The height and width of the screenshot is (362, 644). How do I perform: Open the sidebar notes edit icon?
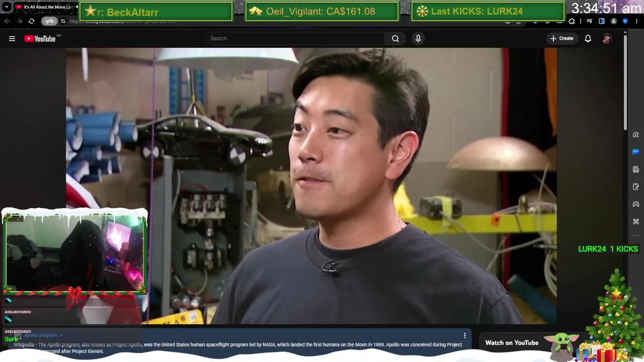(x=636, y=187)
